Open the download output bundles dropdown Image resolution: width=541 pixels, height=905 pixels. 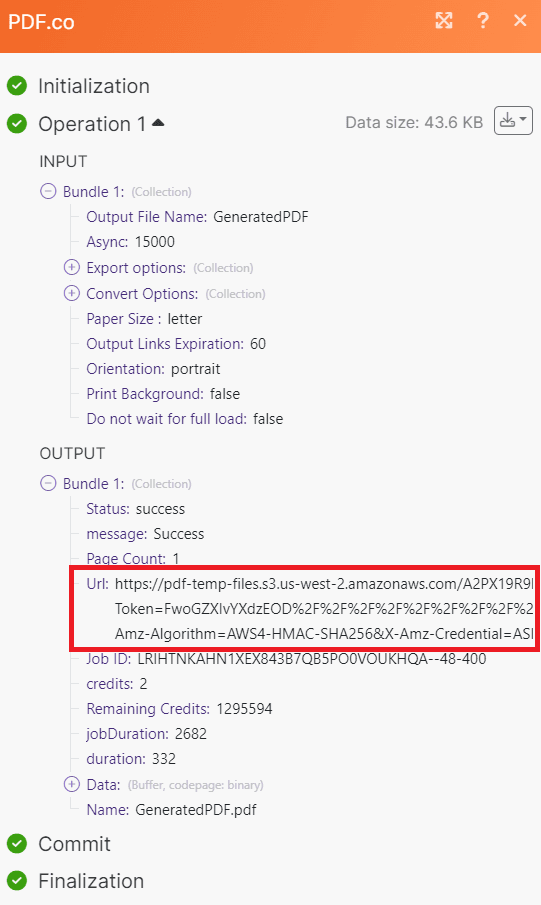pyautogui.click(x=513, y=121)
